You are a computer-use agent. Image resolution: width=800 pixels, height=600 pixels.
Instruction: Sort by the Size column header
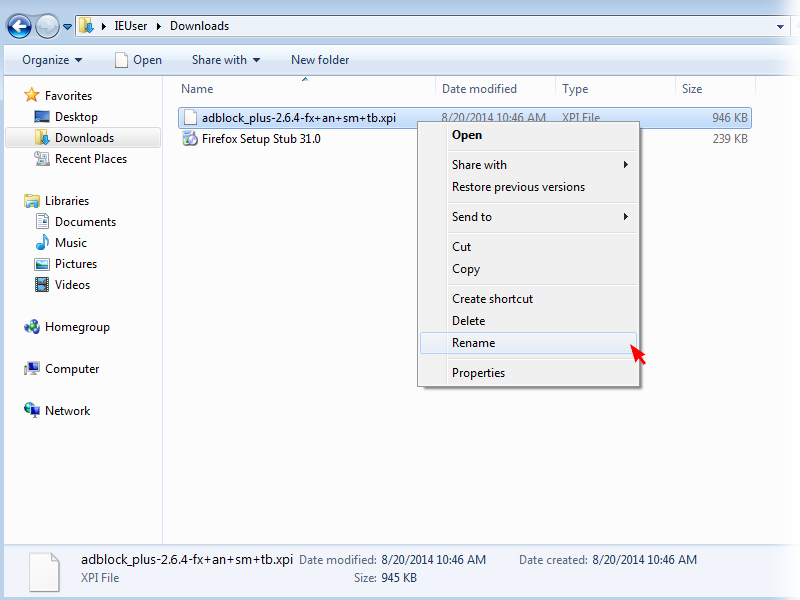[x=692, y=89]
